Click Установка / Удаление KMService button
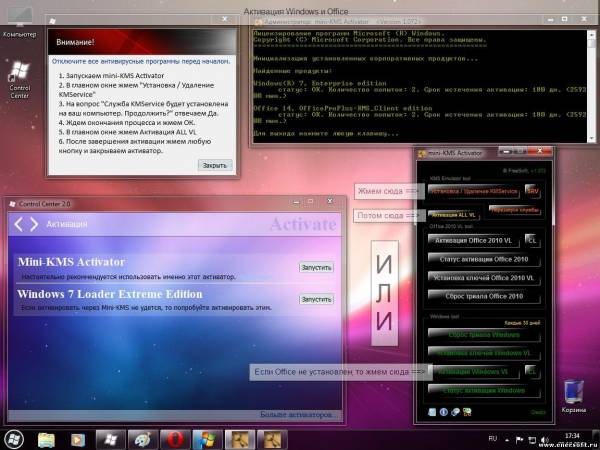 (x=473, y=191)
